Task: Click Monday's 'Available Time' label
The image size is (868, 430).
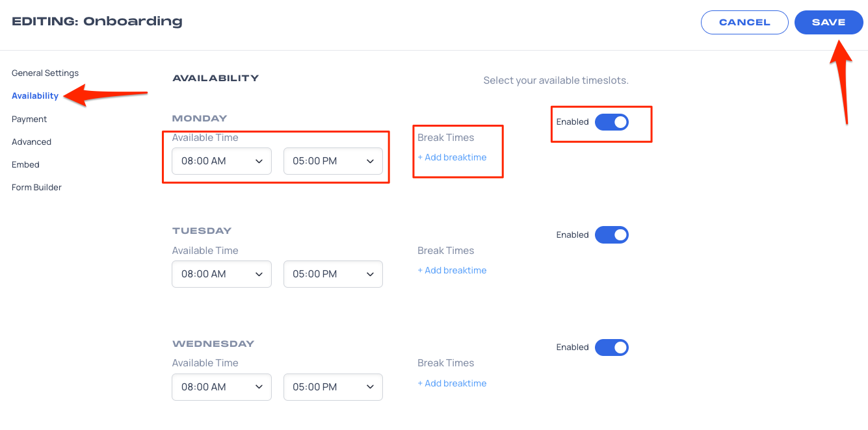Action: tap(205, 138)
